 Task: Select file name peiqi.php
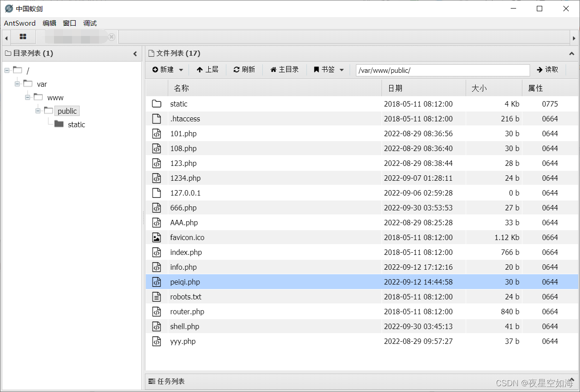tap(185, 282)
